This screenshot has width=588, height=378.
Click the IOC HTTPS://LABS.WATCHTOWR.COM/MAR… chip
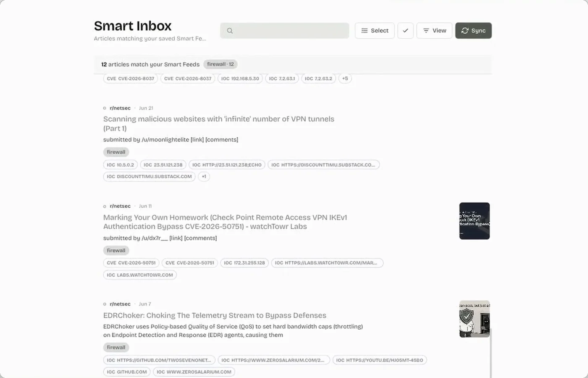(327, 263)
